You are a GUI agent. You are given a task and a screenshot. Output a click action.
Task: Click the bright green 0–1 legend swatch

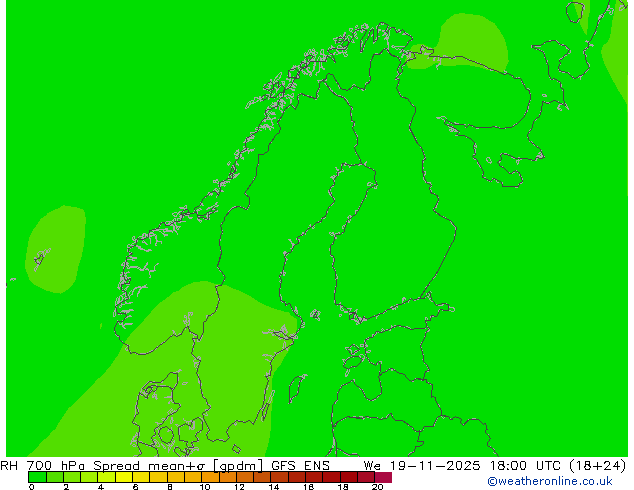click(x=37, y=477)
